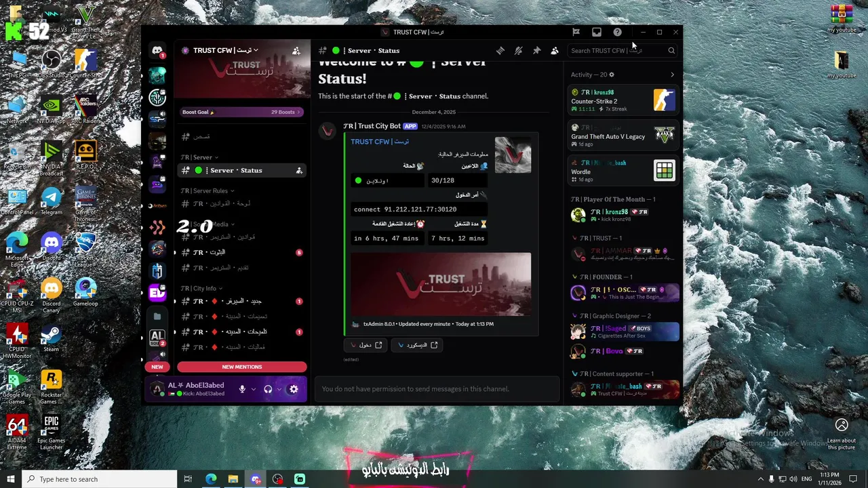This screenshot has width=868, height=488.
Task: Open Counter-Strike 2 activity card
Action: [623, 100]
